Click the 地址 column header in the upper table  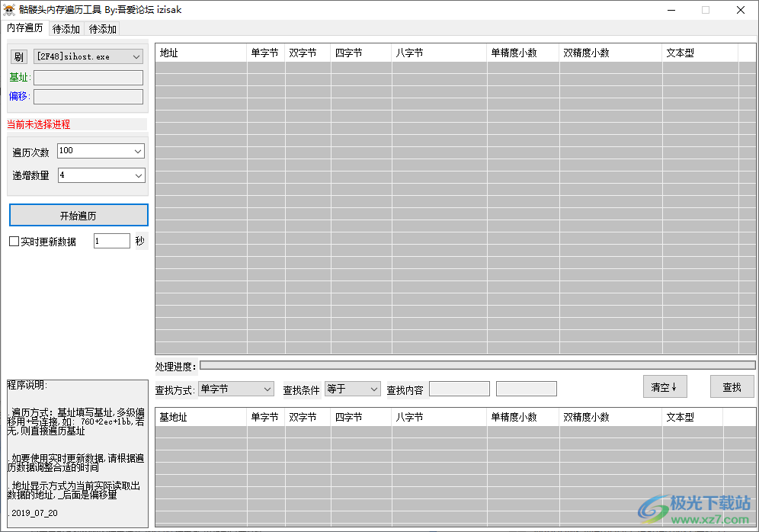click(x=201, y=53)
